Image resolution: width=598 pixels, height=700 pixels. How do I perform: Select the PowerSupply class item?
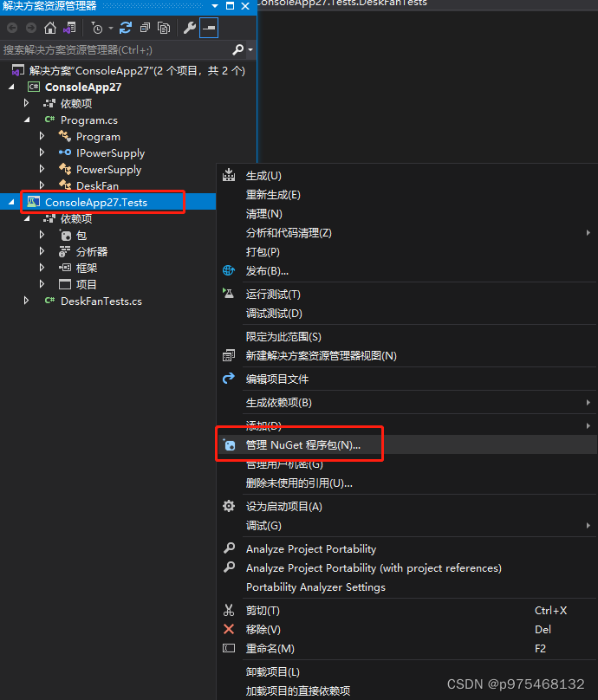(108, 170)
